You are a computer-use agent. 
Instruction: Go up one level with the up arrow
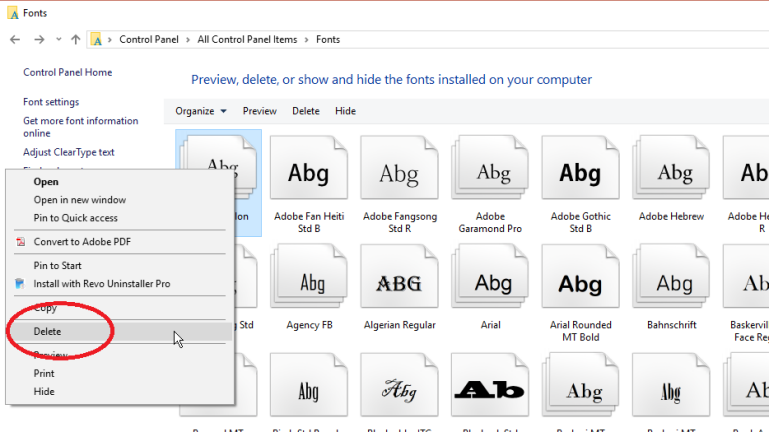[x=76, y=40]
